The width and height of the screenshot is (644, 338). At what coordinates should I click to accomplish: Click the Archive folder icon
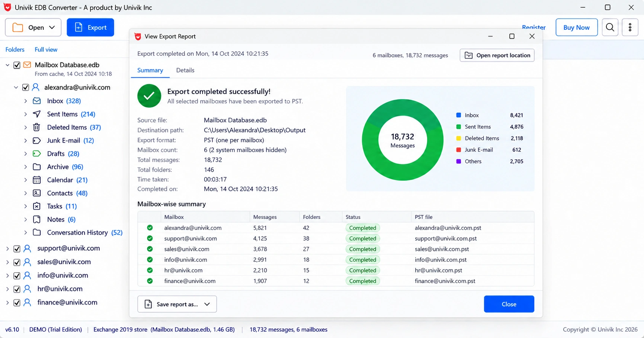[37, 167]
